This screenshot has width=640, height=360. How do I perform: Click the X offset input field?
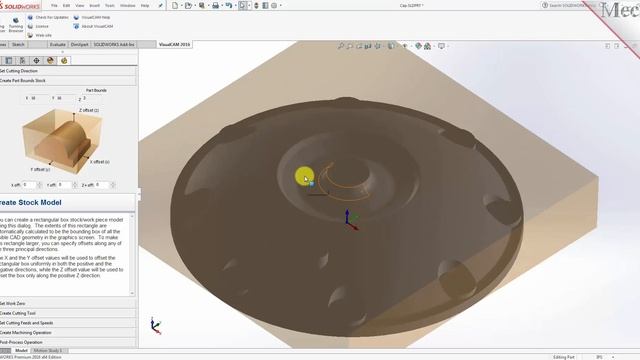coord(29,185)
